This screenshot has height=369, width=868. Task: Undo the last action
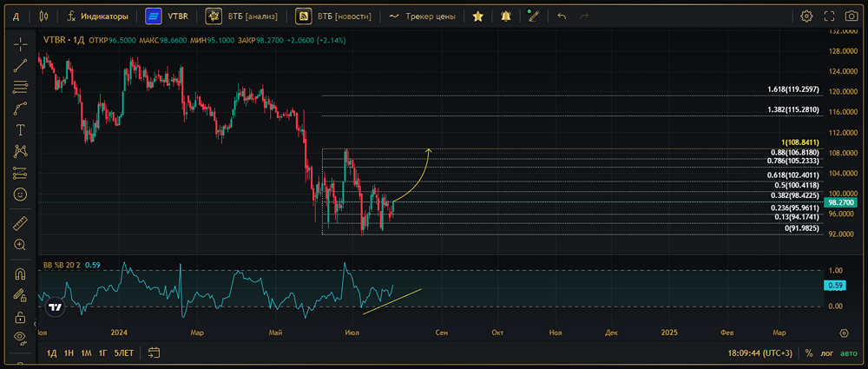coord(562,16)
